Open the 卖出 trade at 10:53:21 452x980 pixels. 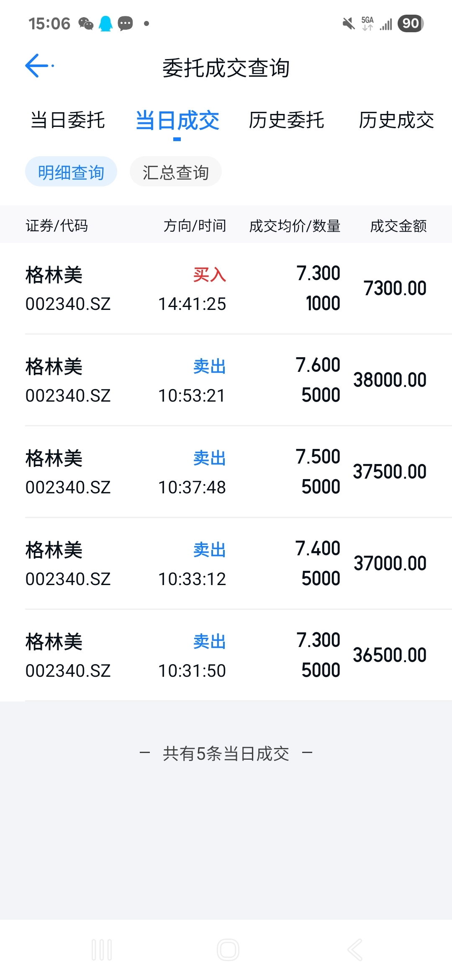tap(226, 380)
